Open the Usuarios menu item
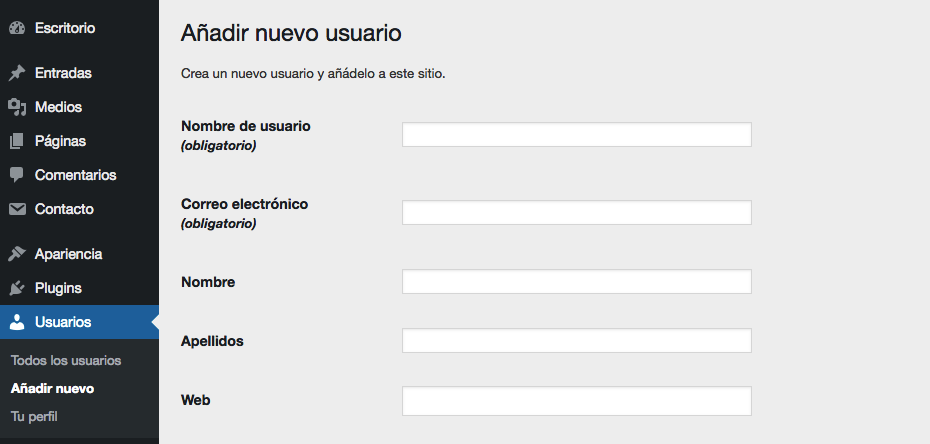Screen dimensions: 930x444 [x=63, y=322]
